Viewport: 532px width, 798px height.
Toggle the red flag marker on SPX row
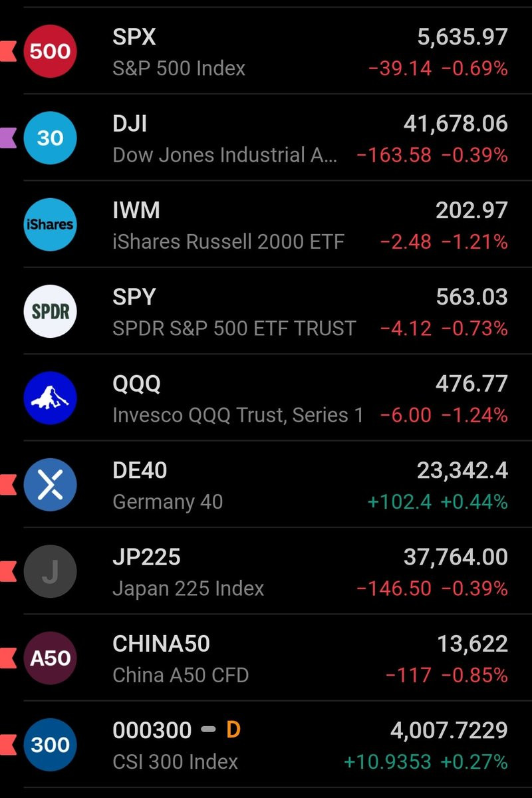coord(8,51)
